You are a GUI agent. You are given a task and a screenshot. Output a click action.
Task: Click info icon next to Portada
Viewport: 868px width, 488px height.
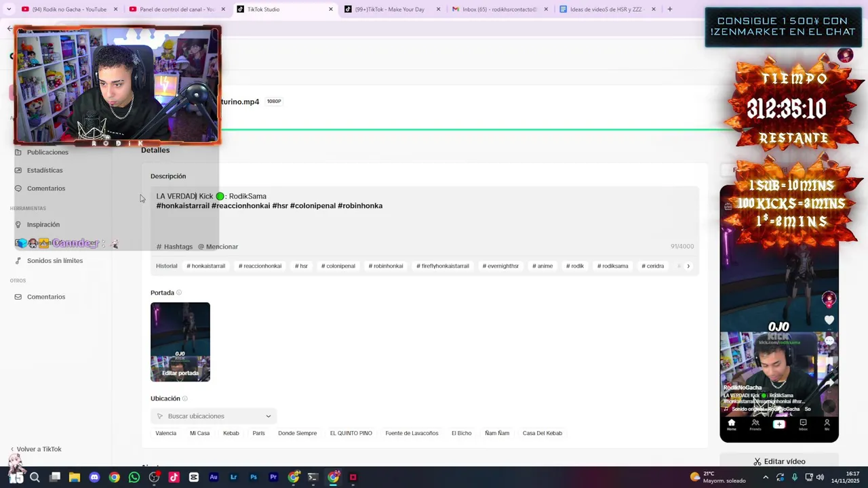(179, 293)
